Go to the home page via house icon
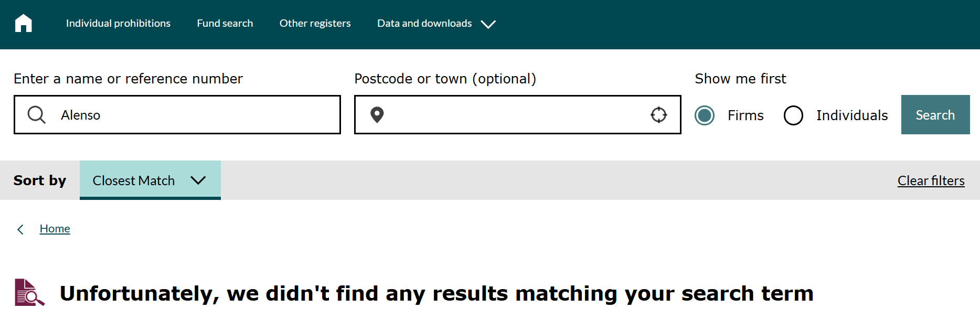 pos(24,23)
